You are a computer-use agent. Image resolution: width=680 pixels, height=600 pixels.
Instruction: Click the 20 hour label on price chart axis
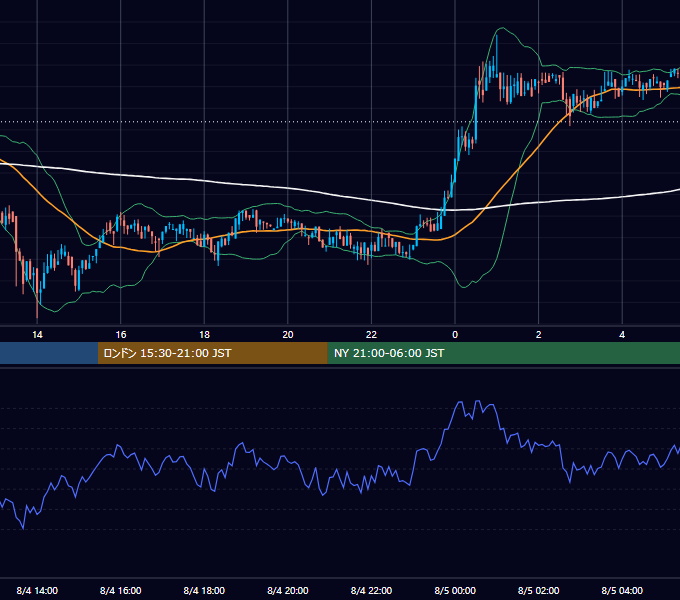[x=288, y=335]
